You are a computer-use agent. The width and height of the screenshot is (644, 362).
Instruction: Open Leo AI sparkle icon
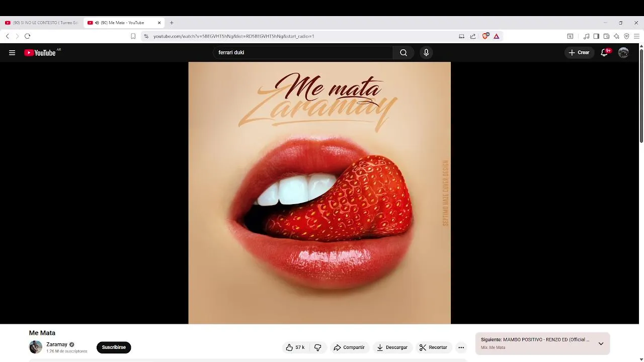(x=616, y=36)
